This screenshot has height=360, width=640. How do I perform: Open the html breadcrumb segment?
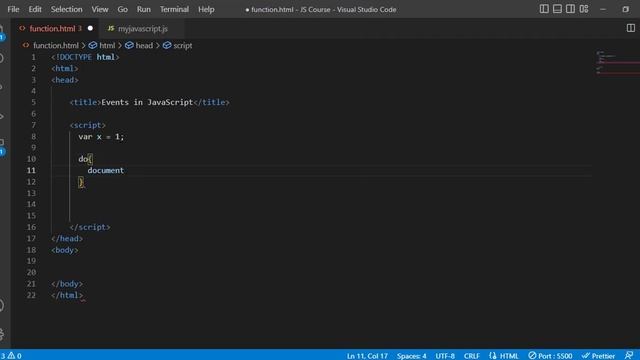coord(107,45)
